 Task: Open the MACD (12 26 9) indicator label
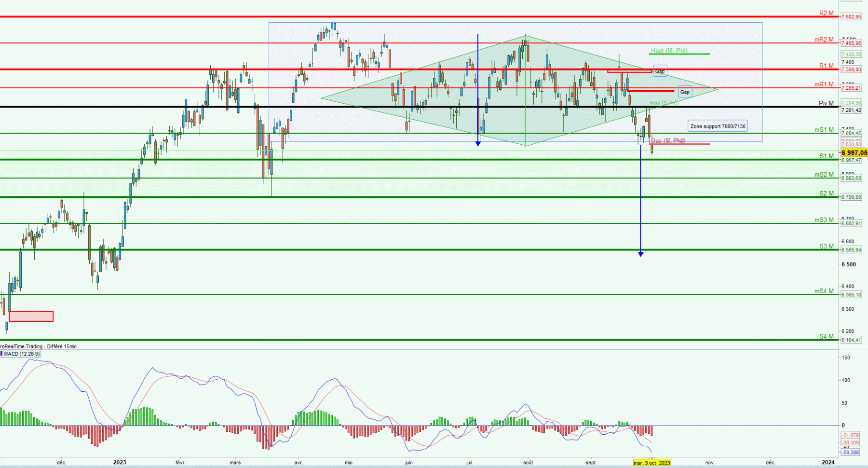(x=22, y=354)
